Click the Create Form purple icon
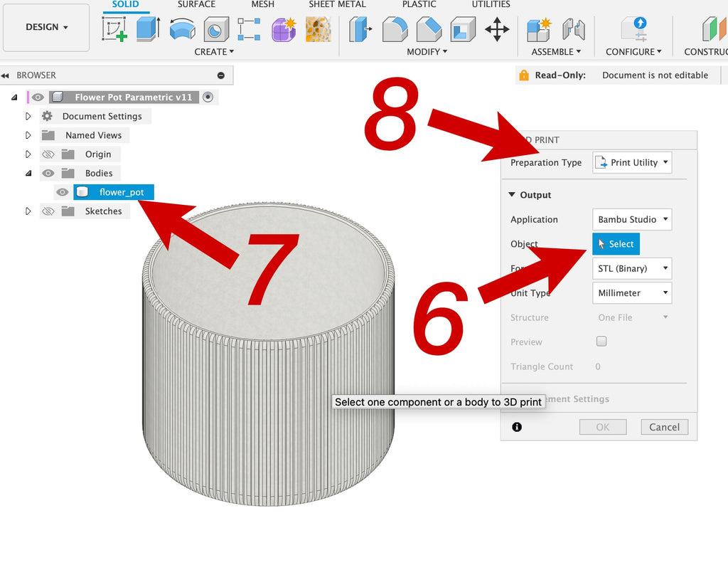The image size is (728, 582). click(x=284, y=29)
